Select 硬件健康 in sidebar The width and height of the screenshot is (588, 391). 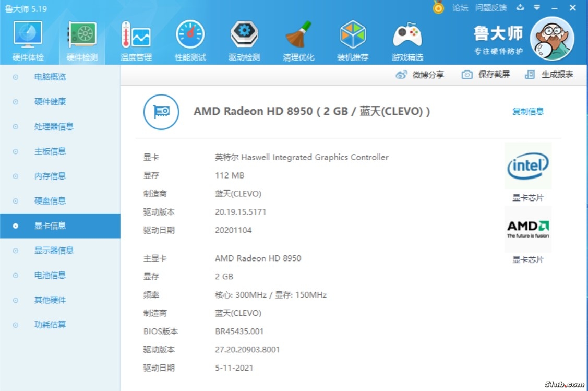[x=60, y=102]
